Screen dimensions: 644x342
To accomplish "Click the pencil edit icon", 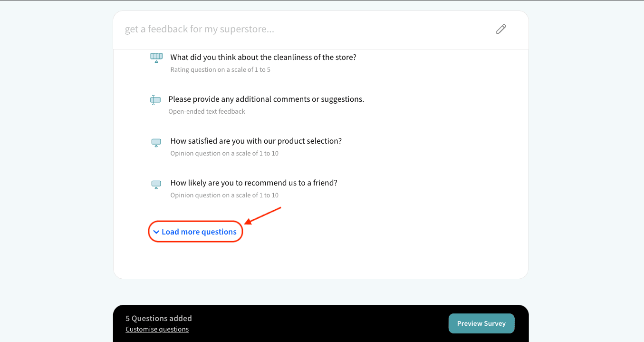I will [501, 29].
